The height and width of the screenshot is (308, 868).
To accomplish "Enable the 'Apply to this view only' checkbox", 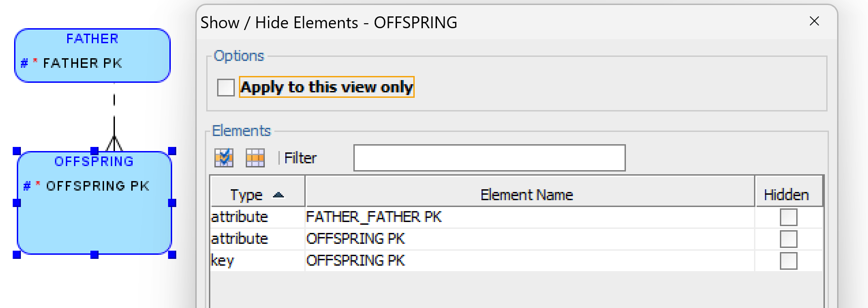I will pyautogui.click(x=226, y=87).
